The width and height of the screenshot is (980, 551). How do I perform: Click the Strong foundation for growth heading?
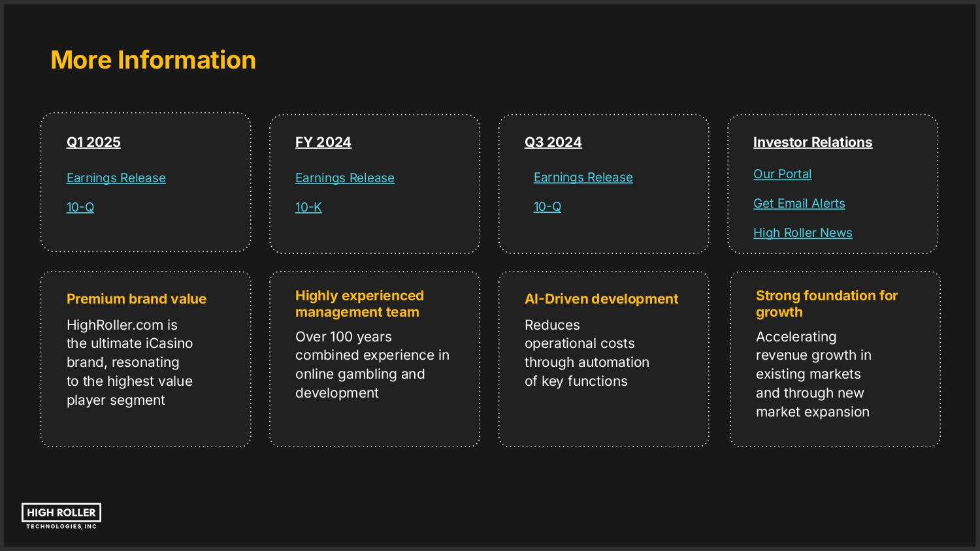click(826, 304)
